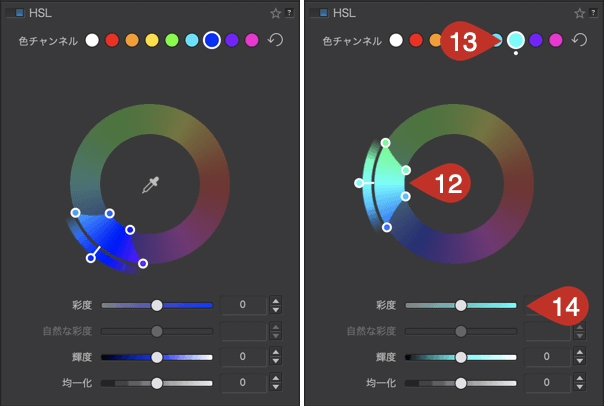
Task: Increase 均一化 with up arrow in left panel
Action: coord(275,378)
